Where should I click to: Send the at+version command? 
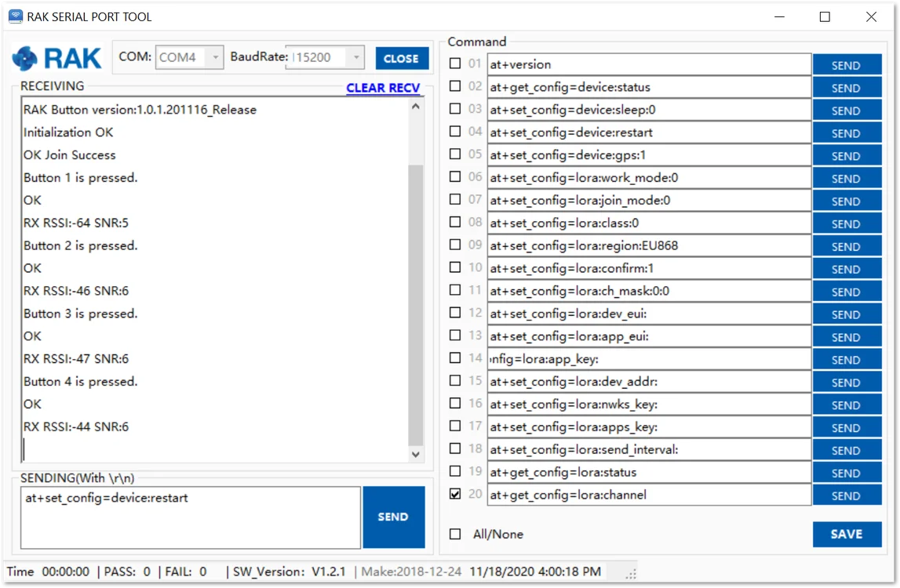coord(847,65)
